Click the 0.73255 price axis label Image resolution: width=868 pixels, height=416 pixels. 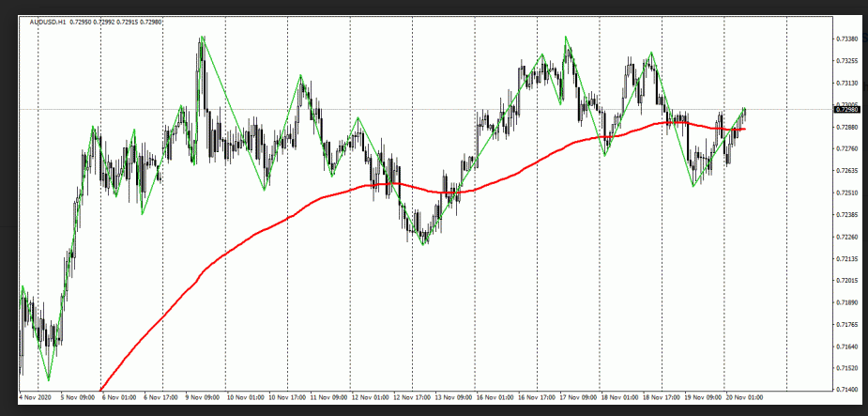tap(847, 61)
